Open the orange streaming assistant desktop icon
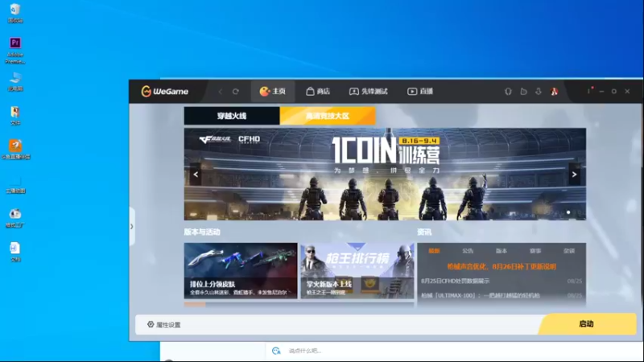This screenshot has height=362, width=644. click(15, 150)
